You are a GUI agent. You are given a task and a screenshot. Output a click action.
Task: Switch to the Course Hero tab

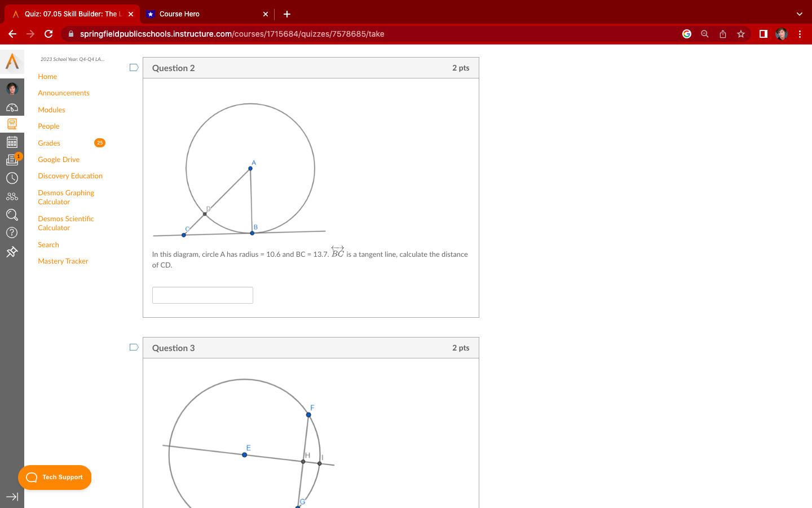click(x=207, y=14)
